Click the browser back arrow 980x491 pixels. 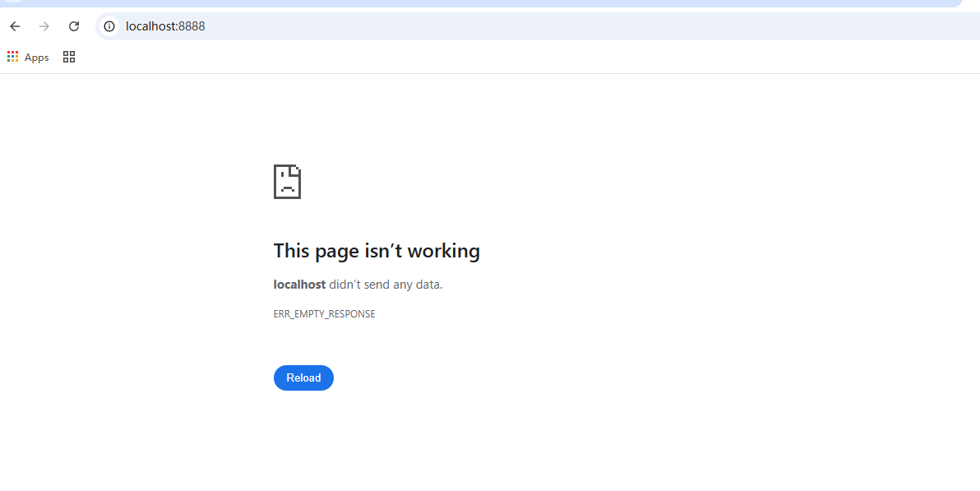click(15, 26)
